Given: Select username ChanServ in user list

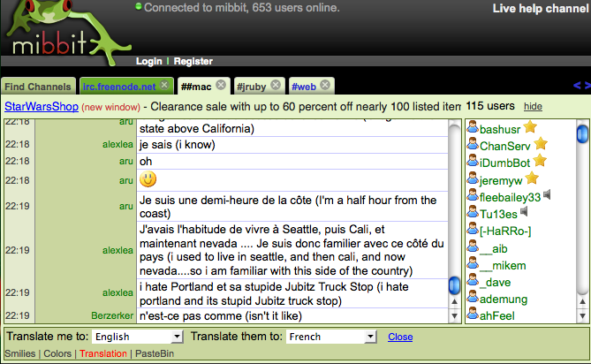Looking at the screenshot, I should point(504,146).
